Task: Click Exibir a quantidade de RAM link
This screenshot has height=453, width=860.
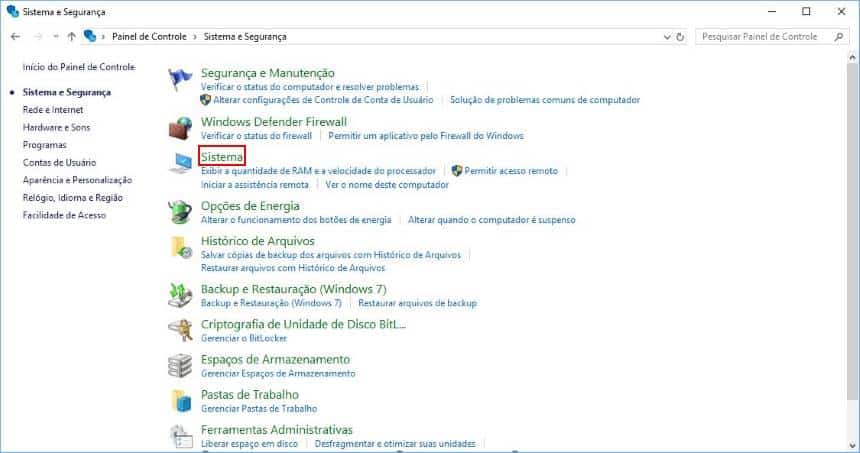Action: (318, 171)
